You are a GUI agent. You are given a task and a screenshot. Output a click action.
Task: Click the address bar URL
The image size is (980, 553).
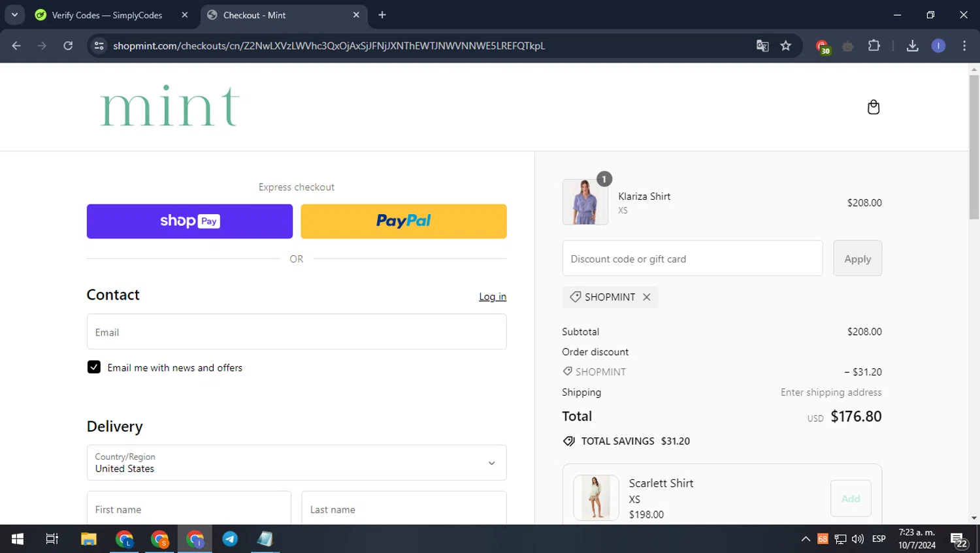coord(329,46)
